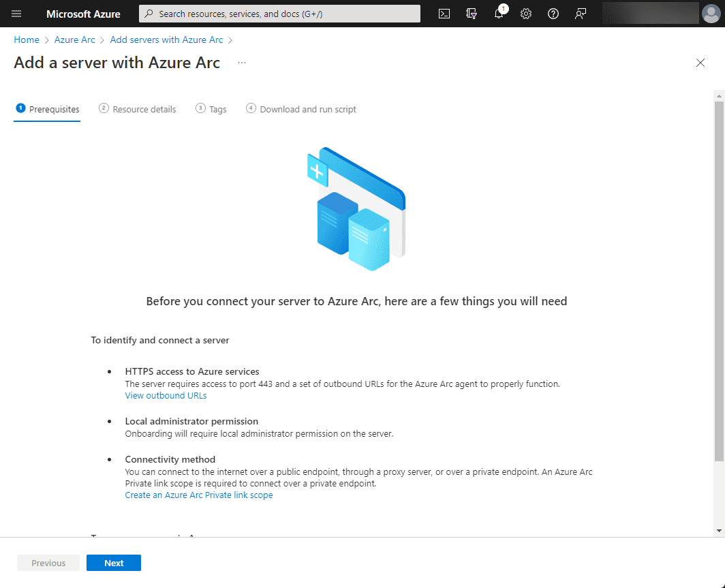Open the Download and run script tab

301,110
